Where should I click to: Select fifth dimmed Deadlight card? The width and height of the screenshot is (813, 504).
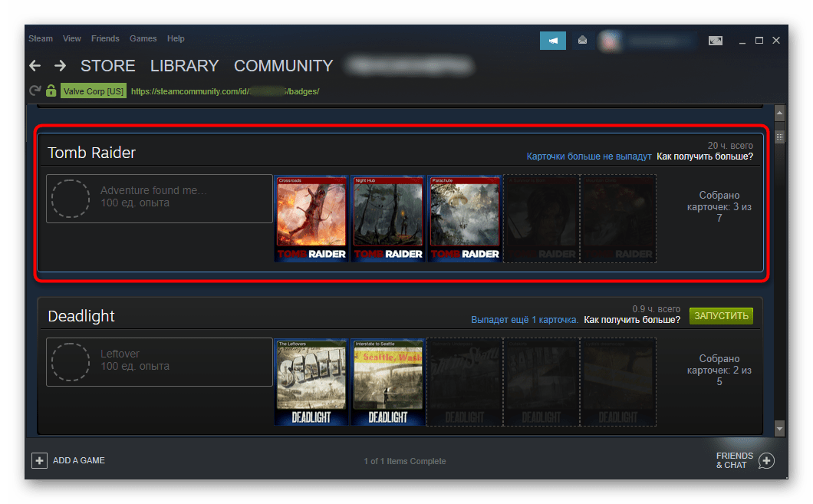click(x=618, y=382)
